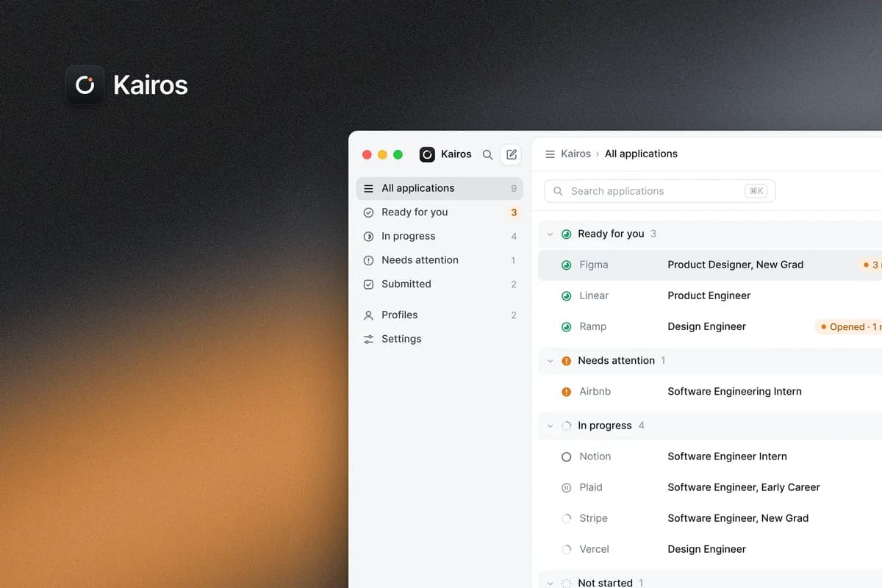The height and width of the screenshot is (588, 882).
Task: Click the Software Engineering Intern title
Action: coord(734,391)
